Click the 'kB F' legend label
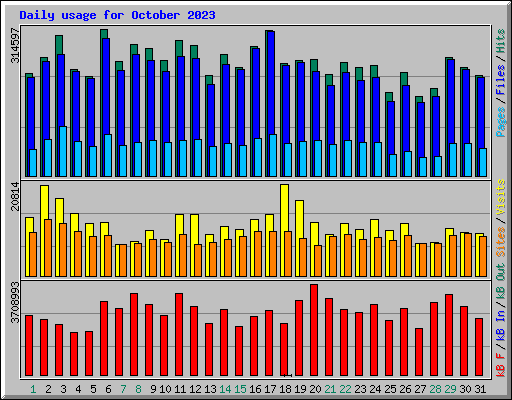Viewport: 512px width, 400px height. click(x=501, y=365)
